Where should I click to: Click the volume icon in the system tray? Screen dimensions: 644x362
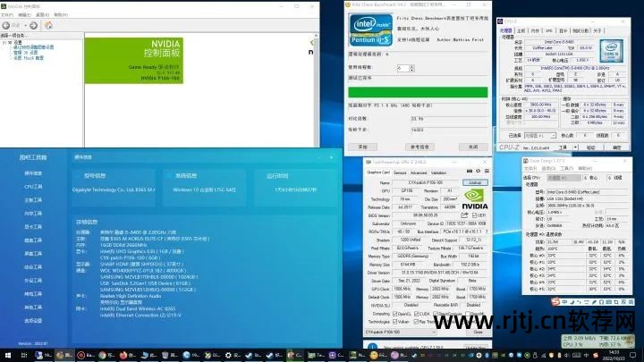[568, 356]
